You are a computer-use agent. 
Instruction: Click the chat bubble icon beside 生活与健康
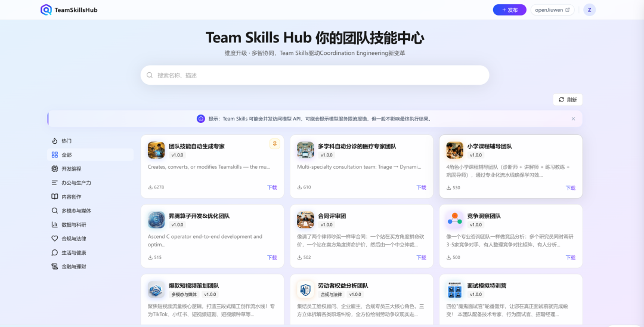[55, 252]
